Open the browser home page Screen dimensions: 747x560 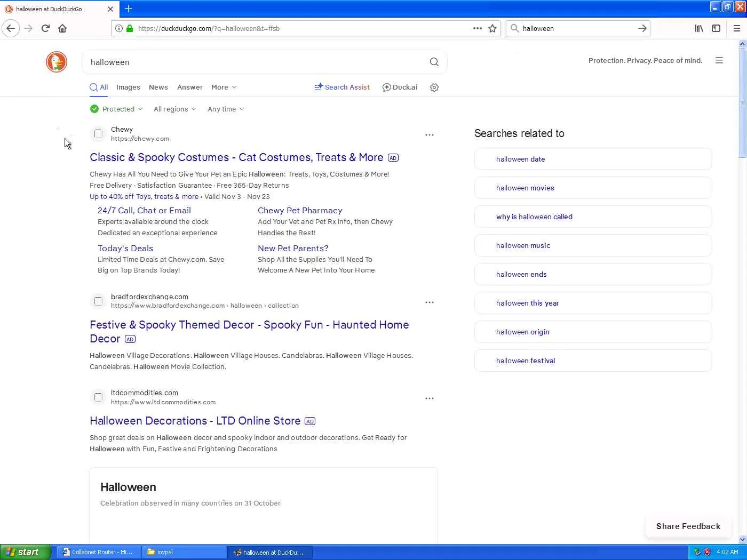point(62,28)
